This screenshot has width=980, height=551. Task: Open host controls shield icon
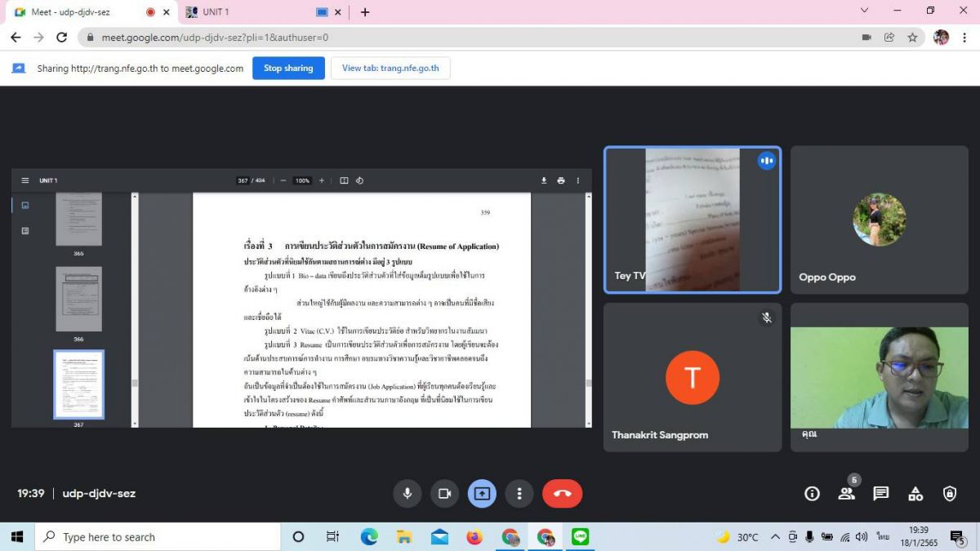[950, 493]
